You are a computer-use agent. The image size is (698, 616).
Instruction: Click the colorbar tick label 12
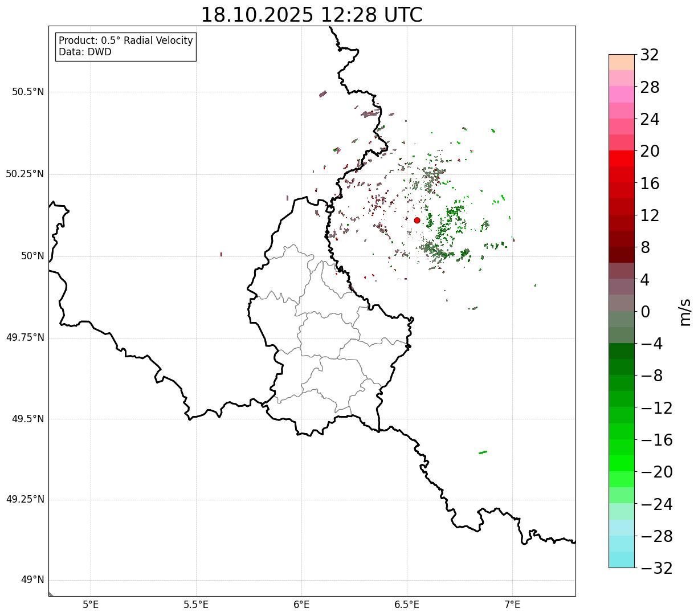pyautogui.click(x=650, y=215)
